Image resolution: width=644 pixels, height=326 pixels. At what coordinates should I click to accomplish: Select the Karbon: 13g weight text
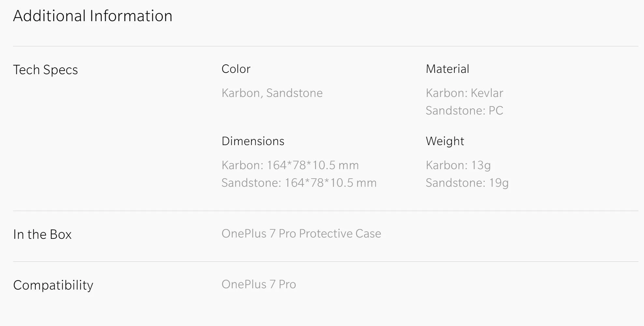pos(458,165)
